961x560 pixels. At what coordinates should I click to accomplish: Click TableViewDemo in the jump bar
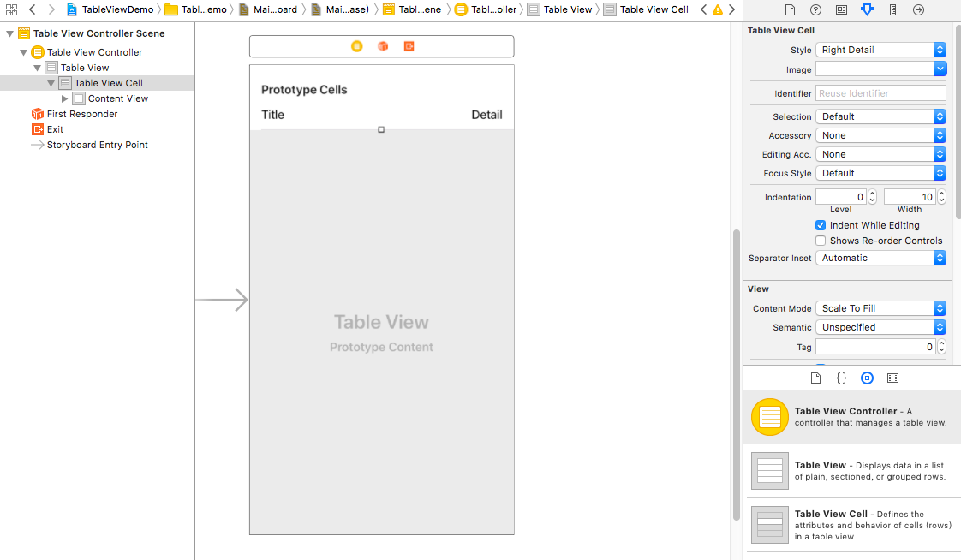tap(116, 10)
